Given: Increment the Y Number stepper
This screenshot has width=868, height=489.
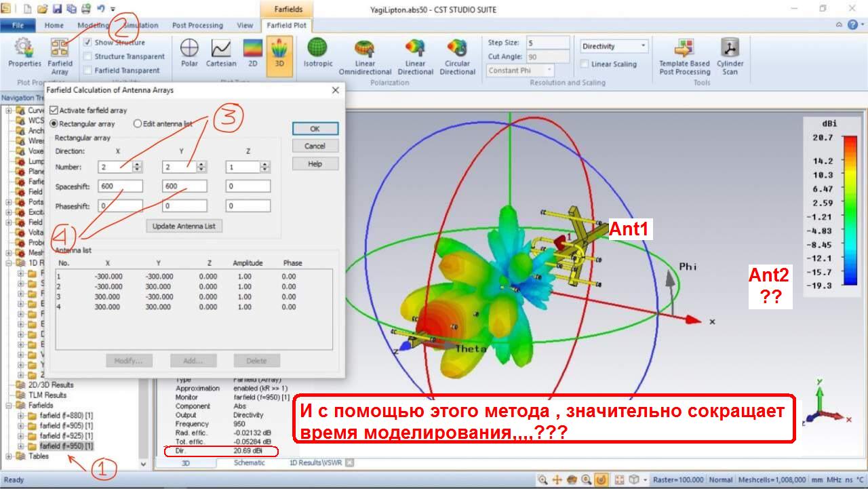Looking at the screenshot, I should tap(200, 163).
